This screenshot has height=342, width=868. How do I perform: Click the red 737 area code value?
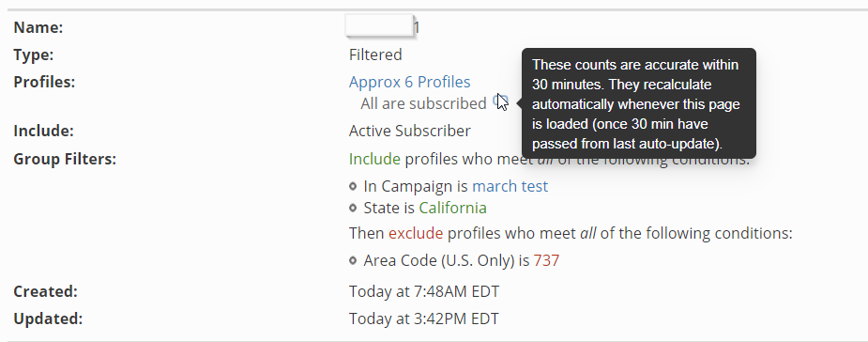point(546,260)
